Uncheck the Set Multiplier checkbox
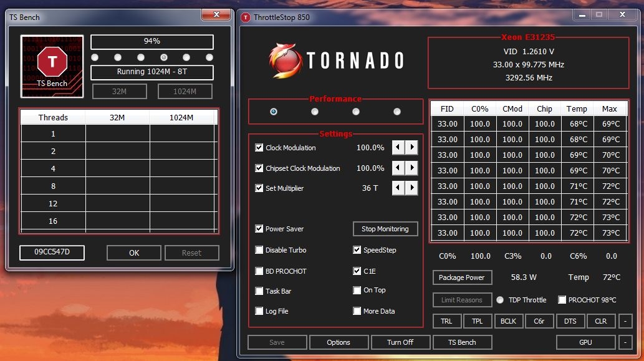Viewport: 644px width, 361px height. (259, 188)
